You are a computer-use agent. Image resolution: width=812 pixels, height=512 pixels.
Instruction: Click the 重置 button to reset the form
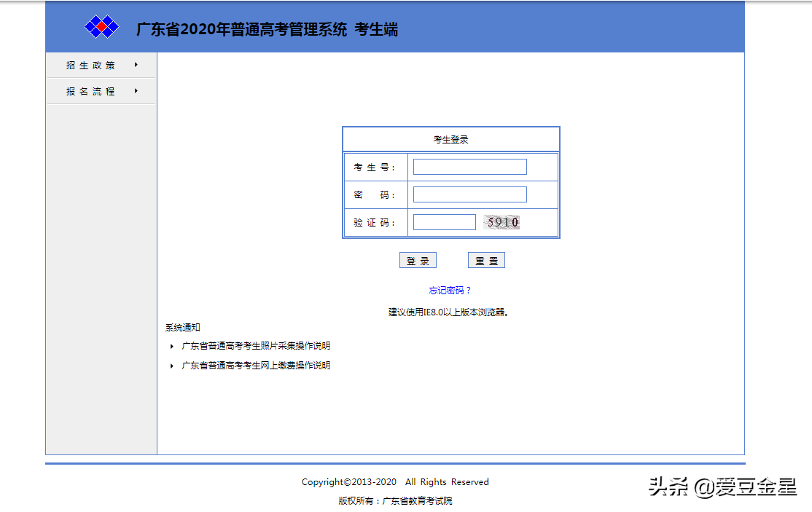[485, 259]
